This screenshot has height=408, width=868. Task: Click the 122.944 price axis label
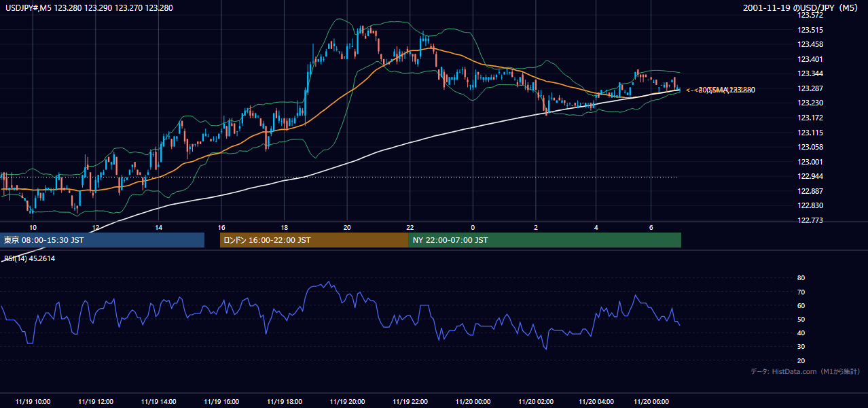click(x=811, y=176)
